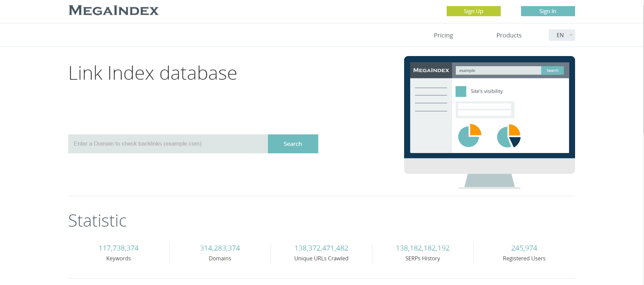This screenshot has width=644, height=285.
Task: Click the monitor illustration image
Action: point(489,122)
